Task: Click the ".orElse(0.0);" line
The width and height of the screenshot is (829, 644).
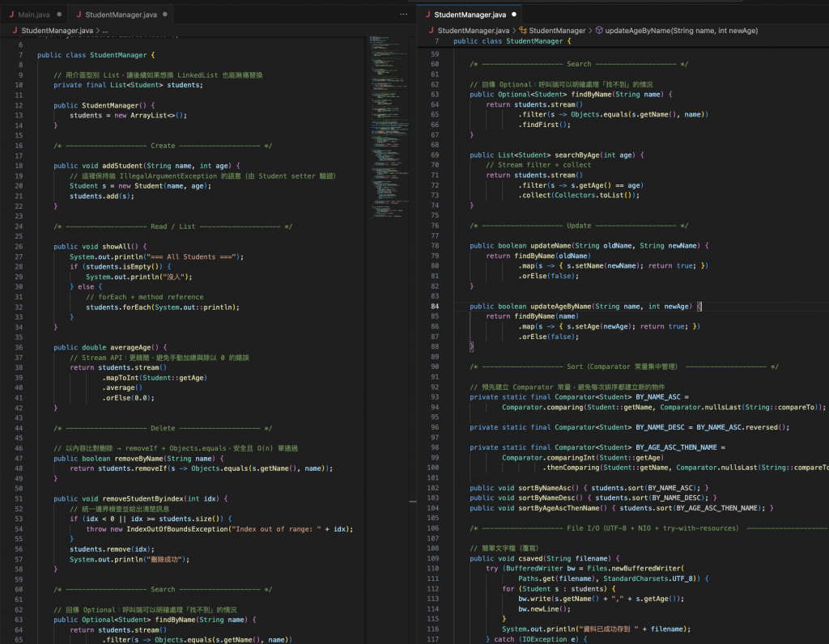Action: coord(128,398)
